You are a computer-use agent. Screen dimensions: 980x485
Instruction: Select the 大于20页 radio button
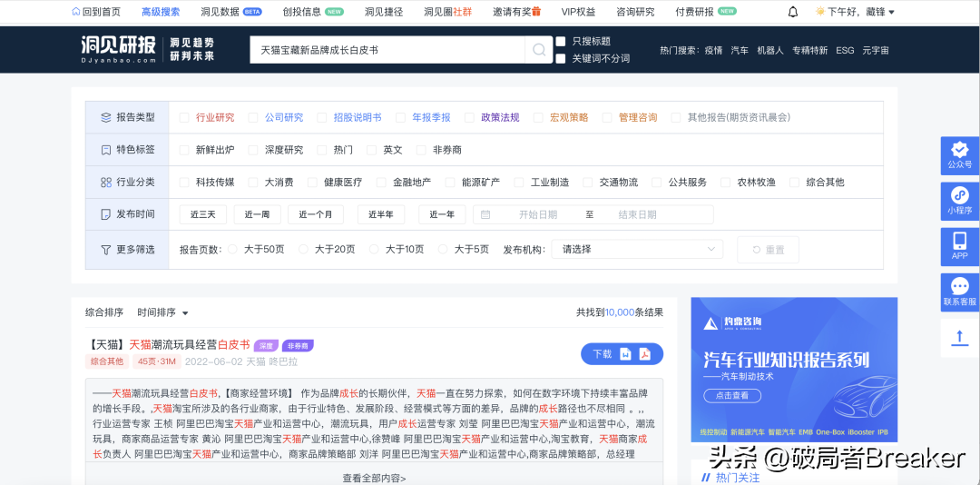(x=303, y=249)
